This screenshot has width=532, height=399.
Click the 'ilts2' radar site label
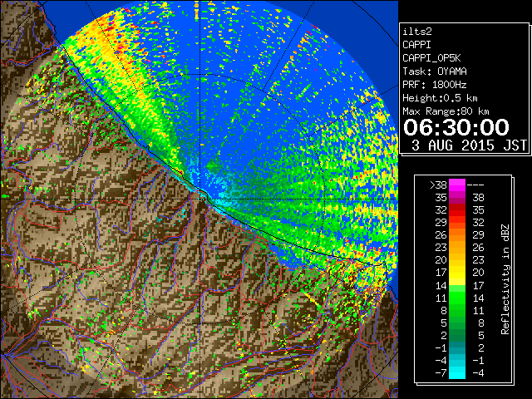[x=417, y=32]
